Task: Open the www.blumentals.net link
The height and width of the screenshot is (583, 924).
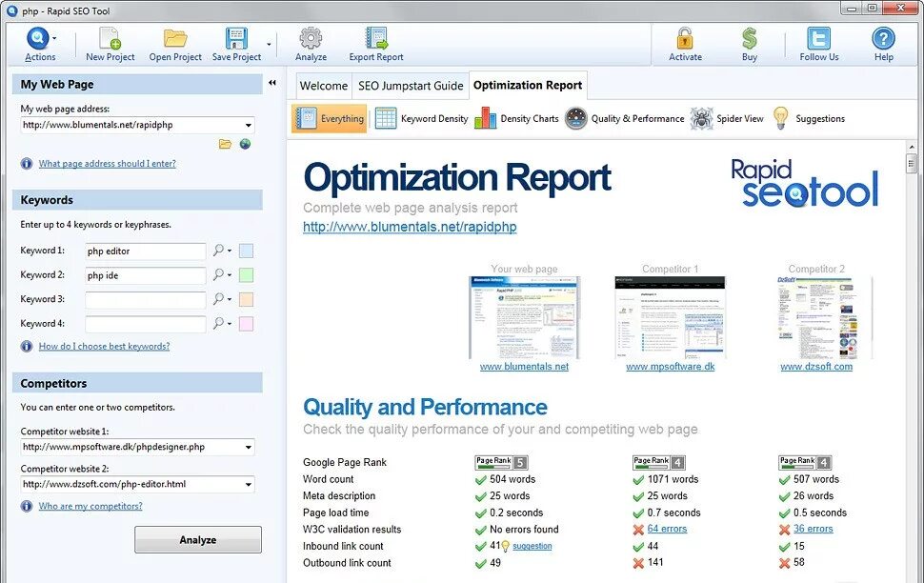Action: [x=524, y=367]
